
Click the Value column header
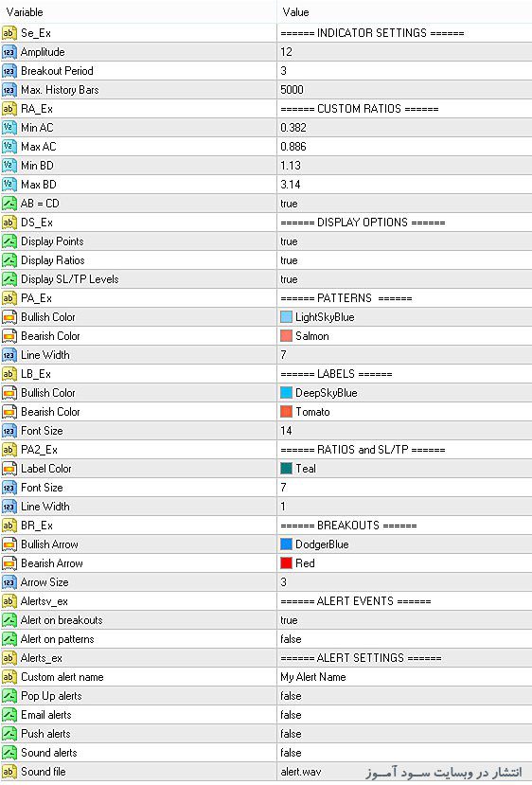click(x=404, y=12)
